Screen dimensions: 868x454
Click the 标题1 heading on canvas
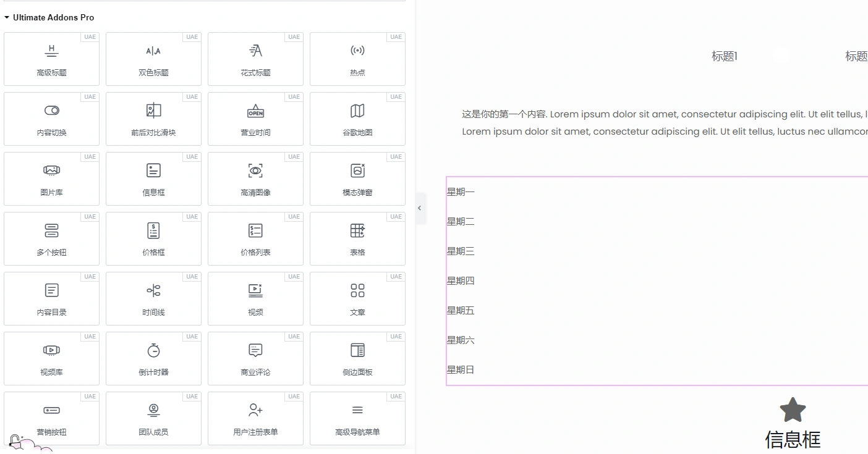pos(724,56)
